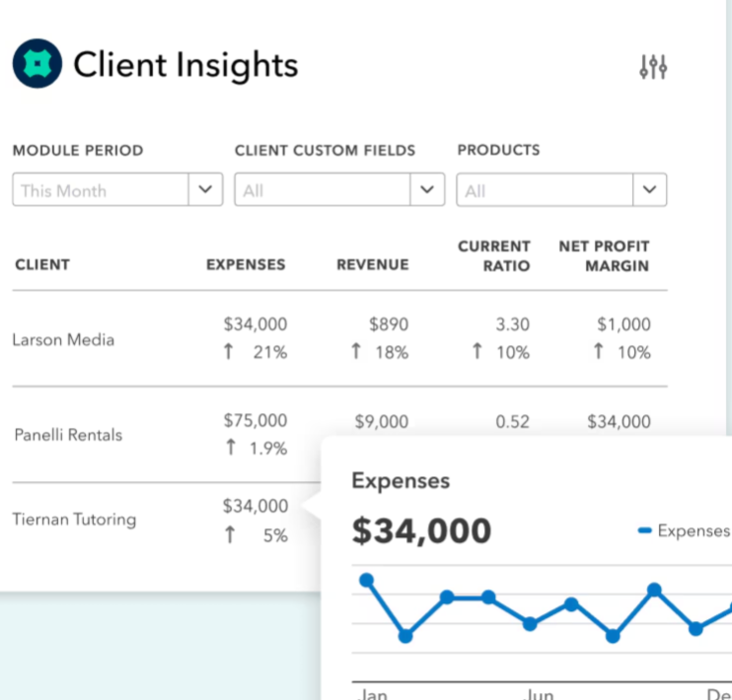Select Larson Media revenue $890 value

pyautogui.click(x=389, y=324)
